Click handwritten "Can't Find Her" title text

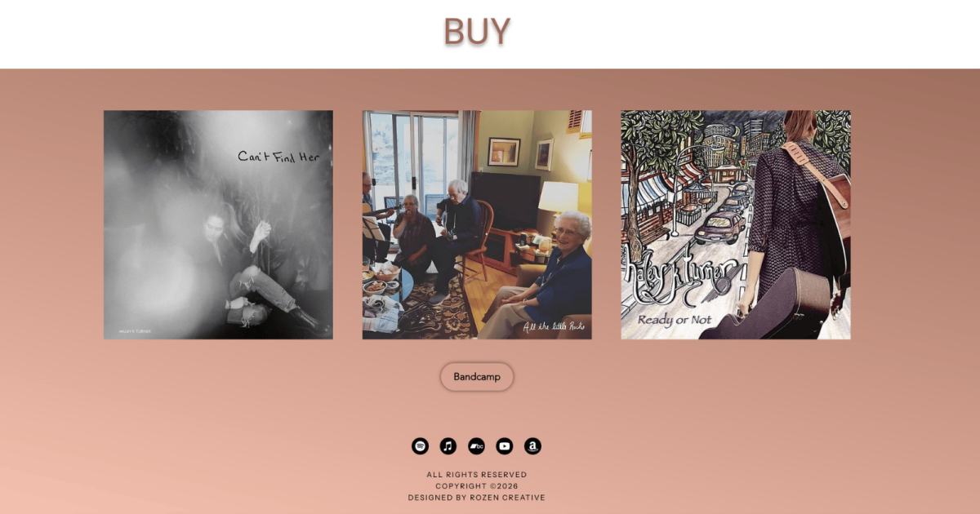(278, 156)
